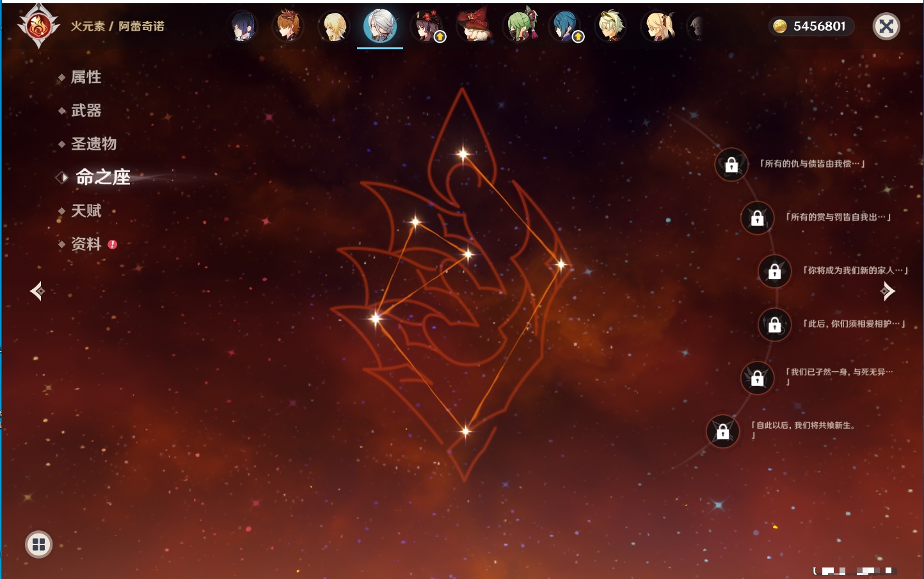Select the white-haired Arlecchino portrait

pyautogui.click(x=380, y=27)
